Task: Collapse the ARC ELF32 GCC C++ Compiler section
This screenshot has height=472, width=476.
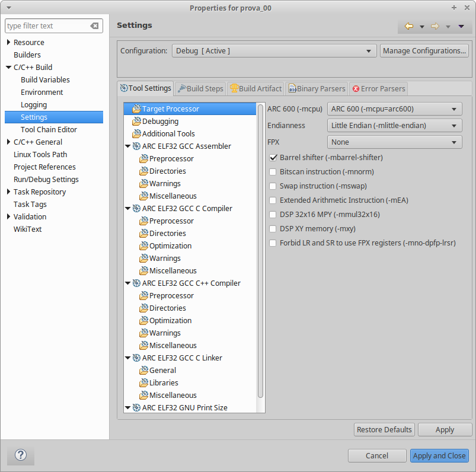Action: [127, 283]
